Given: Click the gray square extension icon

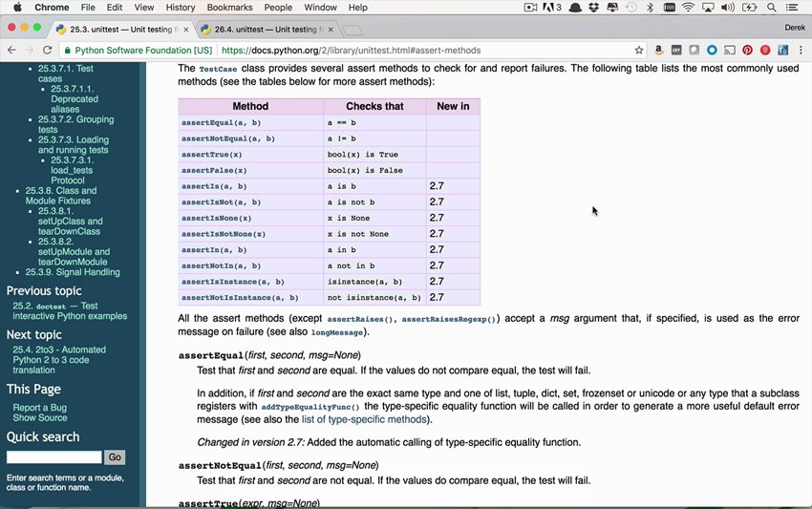Looking at the screenshot, I should tap(694, 51).
